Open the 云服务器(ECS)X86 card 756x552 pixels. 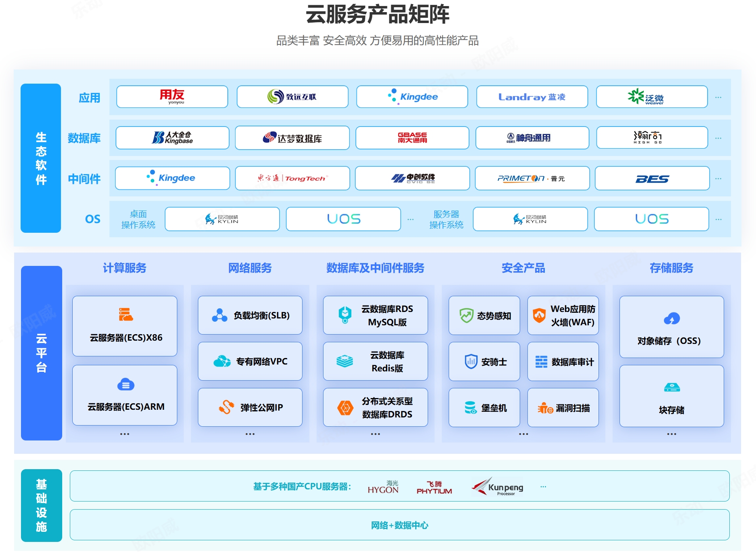click(x=125, y=326)
